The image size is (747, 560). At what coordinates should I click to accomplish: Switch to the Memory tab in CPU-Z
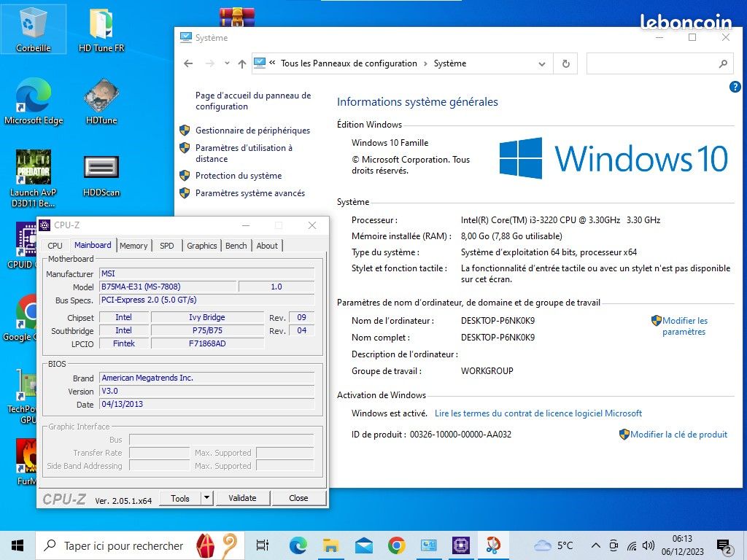(x=133, y=246)
